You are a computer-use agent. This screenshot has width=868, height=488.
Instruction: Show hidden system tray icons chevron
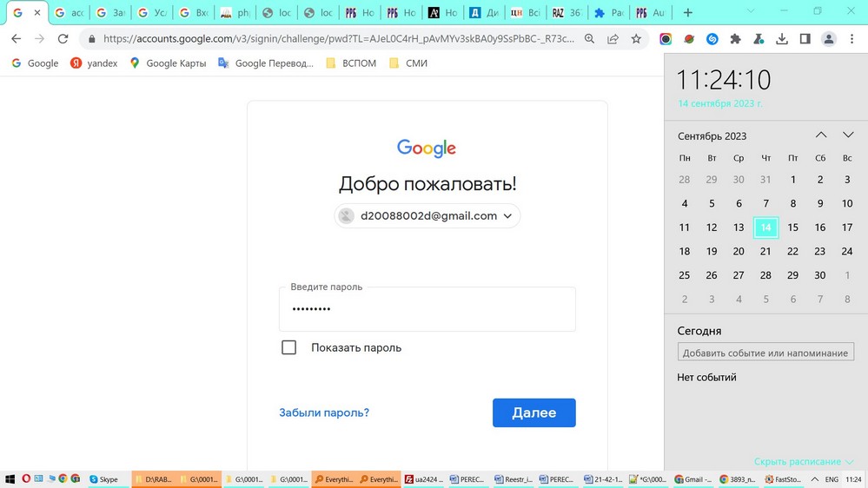815,479
